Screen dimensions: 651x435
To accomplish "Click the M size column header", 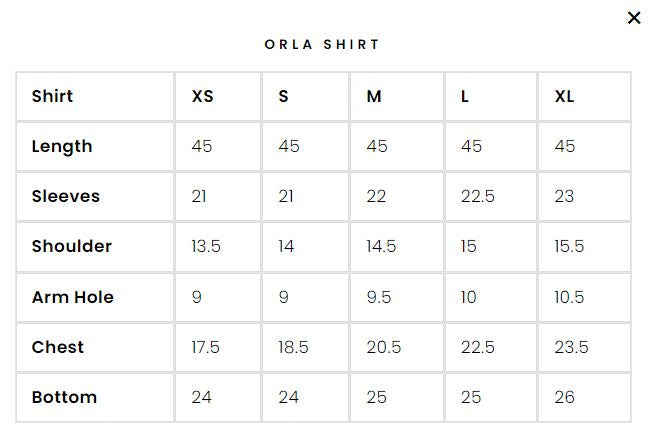I will [x=374, y=97].
